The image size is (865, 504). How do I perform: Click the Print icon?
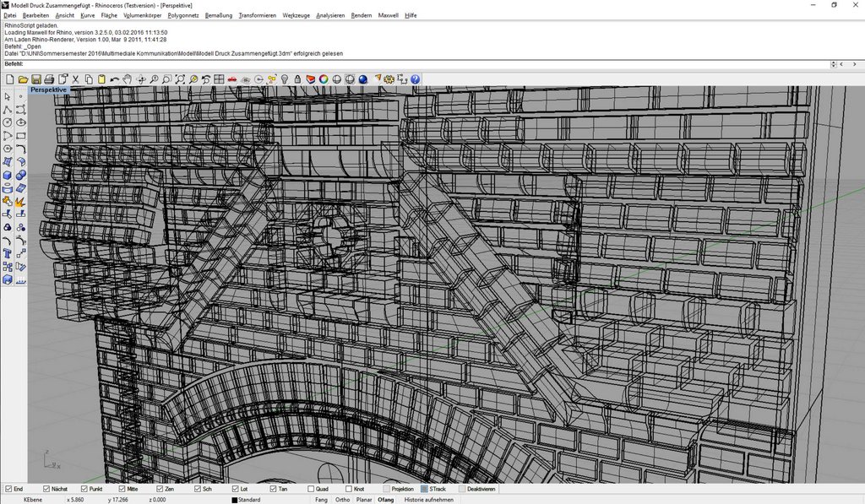pos(49,79)
